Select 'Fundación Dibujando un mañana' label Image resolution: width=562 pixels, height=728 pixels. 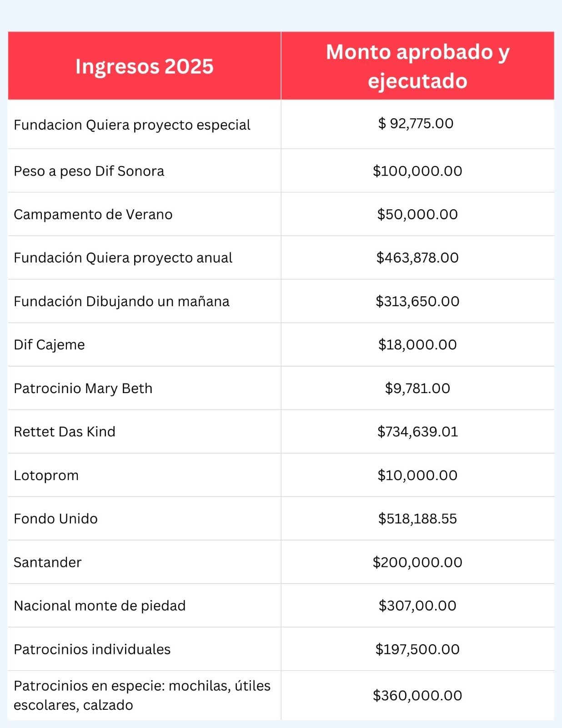coord(121,301)
